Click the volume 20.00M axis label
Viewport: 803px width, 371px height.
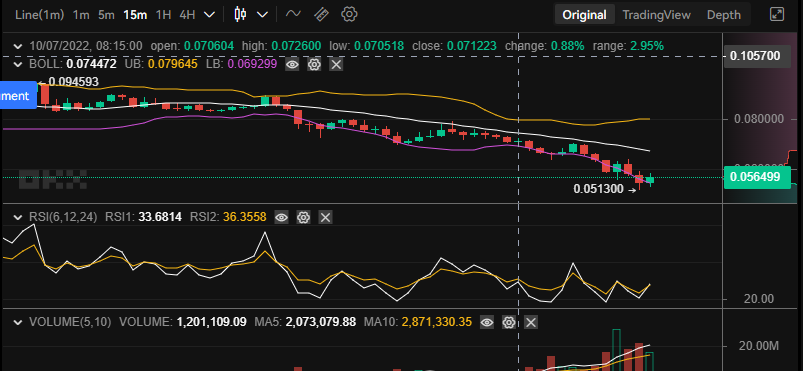pyautogui.click(x=758, y=346)
